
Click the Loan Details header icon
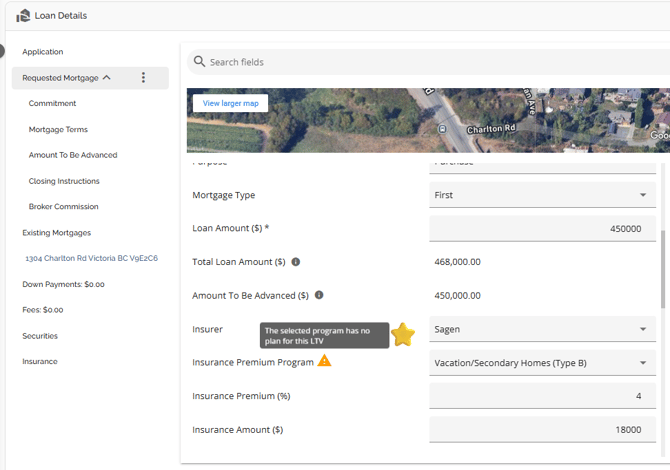point(24,15)
